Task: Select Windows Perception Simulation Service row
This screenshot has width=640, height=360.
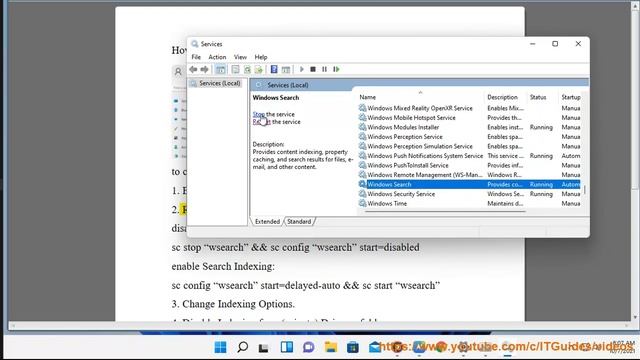Action: (x=469, y=146)
